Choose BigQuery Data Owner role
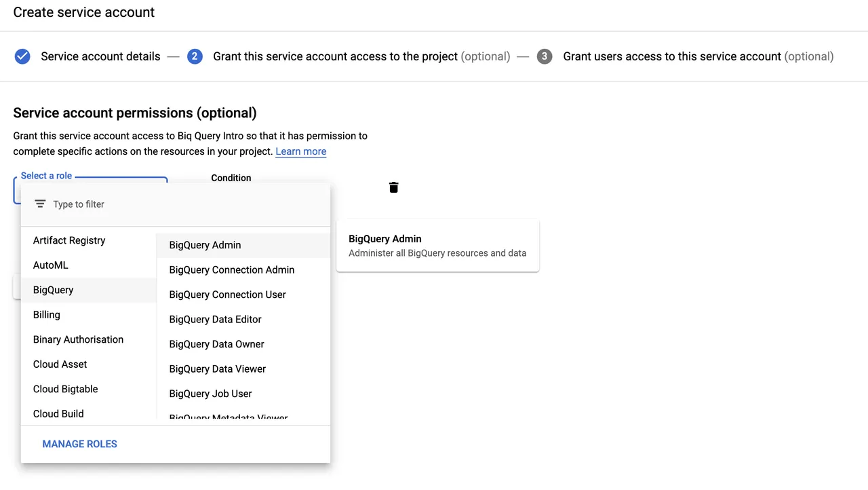Viewport: 868px width, 490px height. coord(243,344)
